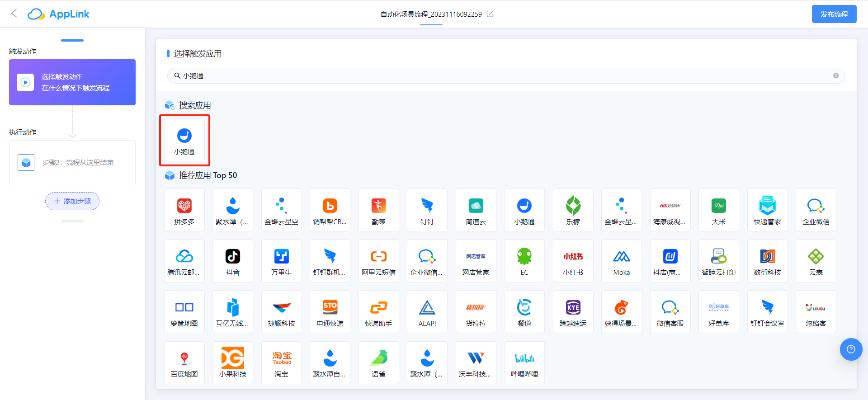The height and width of the screenshot is (400, 868).
Task: Select the 货拉拉 app
Action: 476,312
